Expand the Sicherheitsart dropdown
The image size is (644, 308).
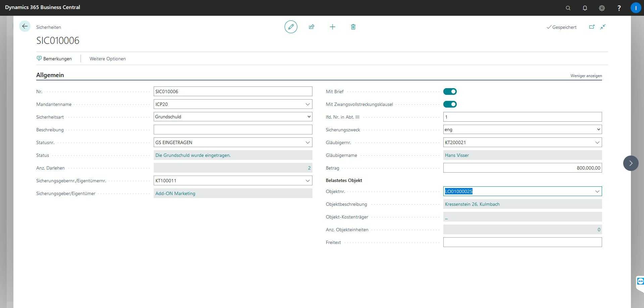[x=308, y=117]
